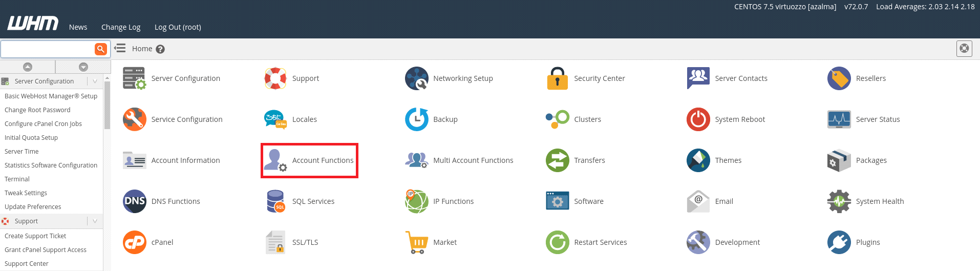980x271 pixels.
Task: Open the Clusters icon
Action: click(558, 119)
